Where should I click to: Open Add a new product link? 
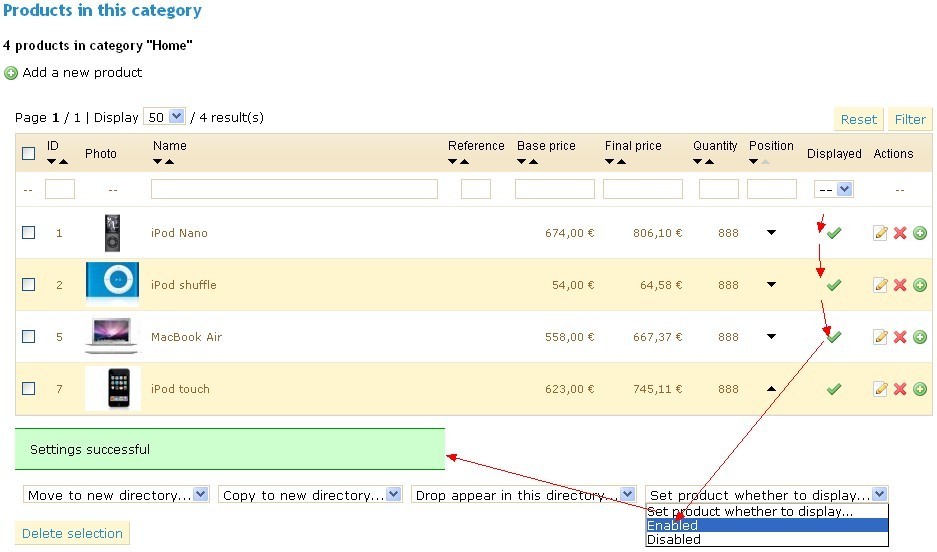click(82, 73)
